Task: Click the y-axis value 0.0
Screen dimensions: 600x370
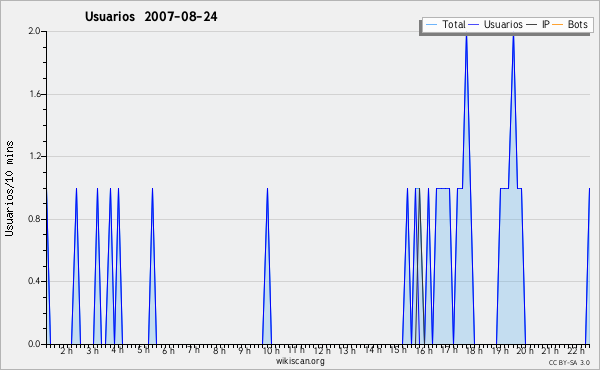Action: coord(34,344)
